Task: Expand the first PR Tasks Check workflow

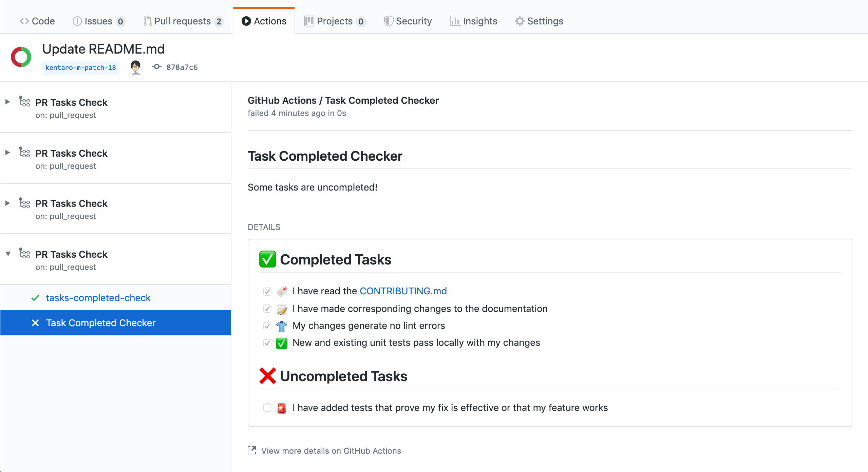Action: pos(7,102)
